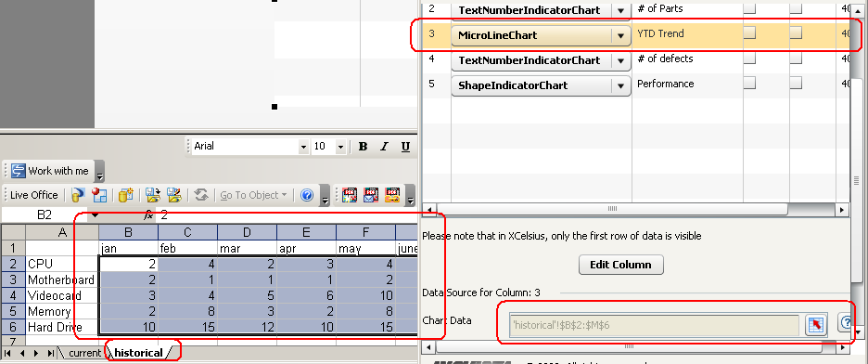Toggle Bold formatting
The width and height of the screenshot is (868, 364).
(x=364, y=147)
